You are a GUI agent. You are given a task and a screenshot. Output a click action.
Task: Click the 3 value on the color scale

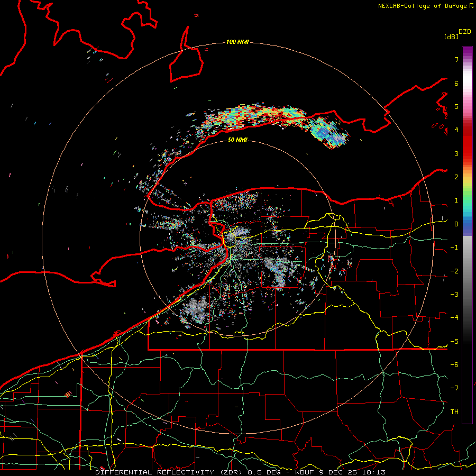pos(456,153)
